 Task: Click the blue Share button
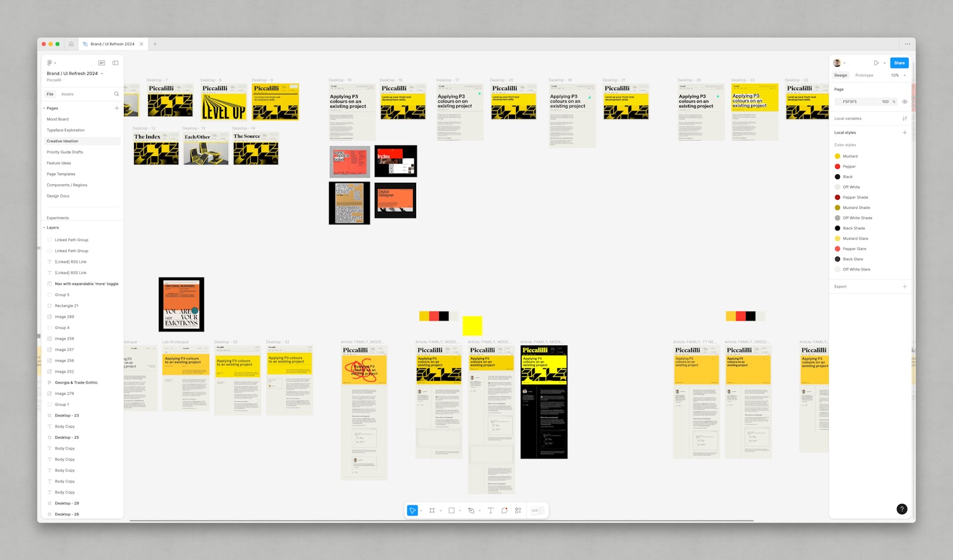click(899, 63)
